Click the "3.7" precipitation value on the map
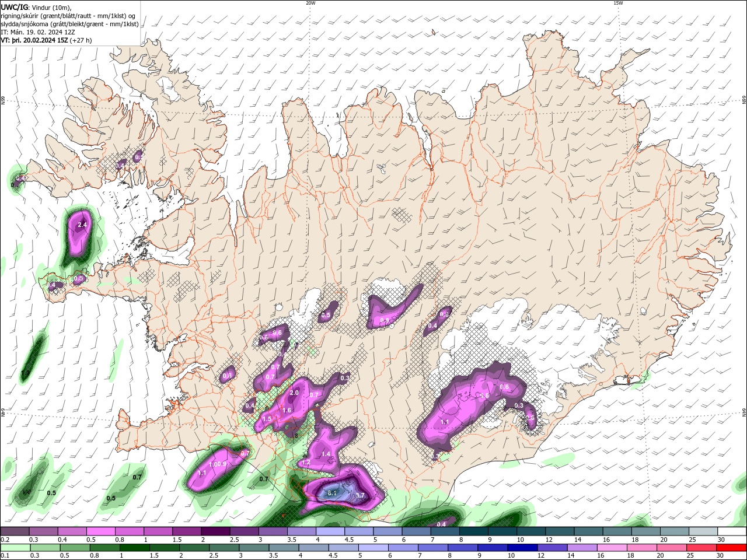Viewport: 747px width, 560px height. point(360,496)
